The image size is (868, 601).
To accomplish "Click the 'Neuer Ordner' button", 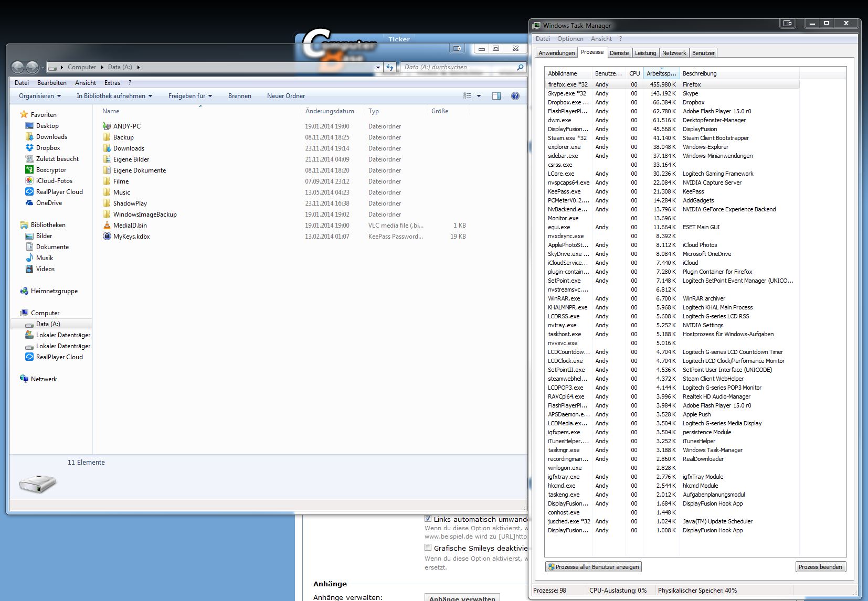I will pyautogui.click(x=286, y=96).
